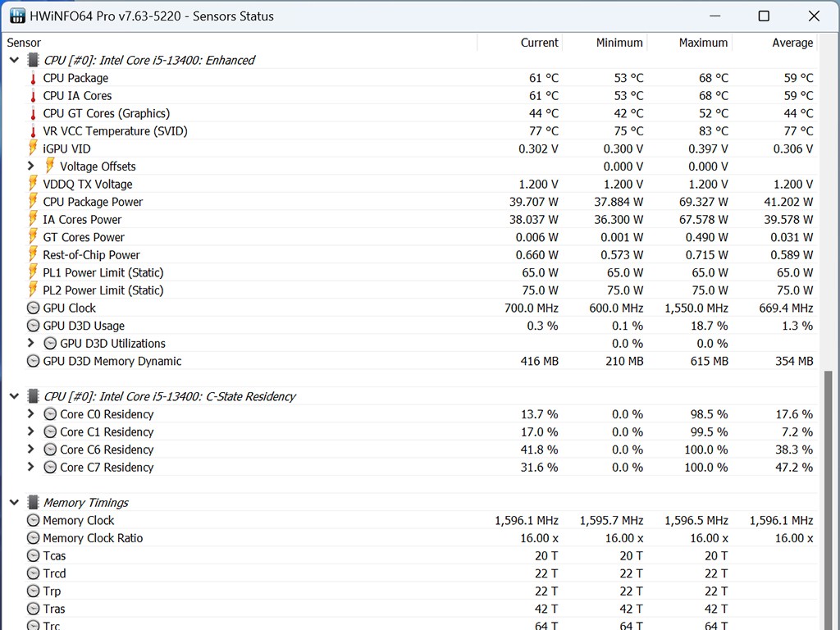
Task: Click the Maximum column header
Action: coord(702,43)
